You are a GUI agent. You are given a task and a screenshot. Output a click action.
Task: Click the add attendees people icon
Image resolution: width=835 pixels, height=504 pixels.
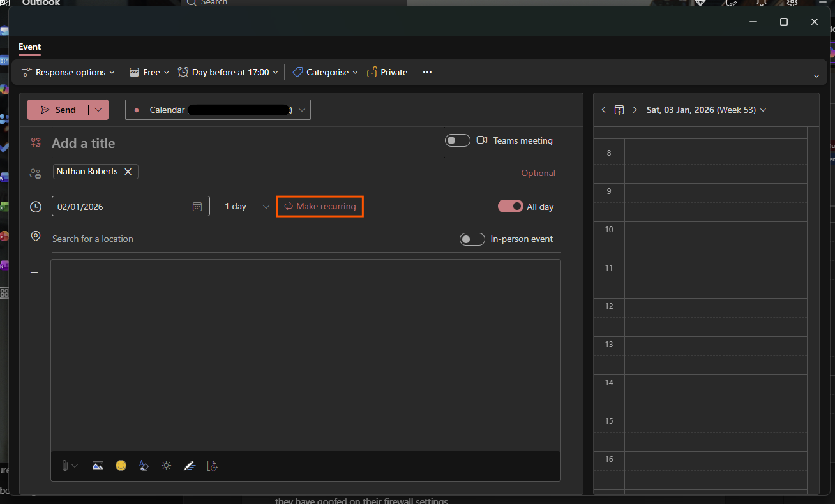pyautogui.click(x=36, y=174)
